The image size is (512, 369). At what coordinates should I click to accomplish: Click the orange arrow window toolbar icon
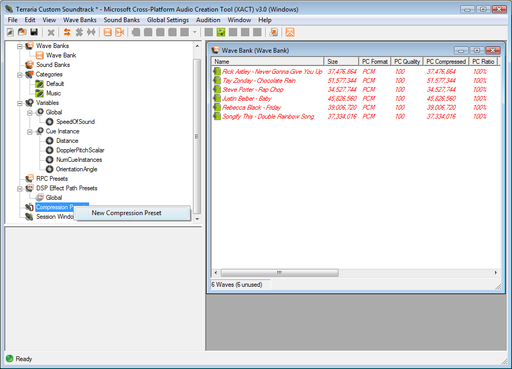[274, 32]
